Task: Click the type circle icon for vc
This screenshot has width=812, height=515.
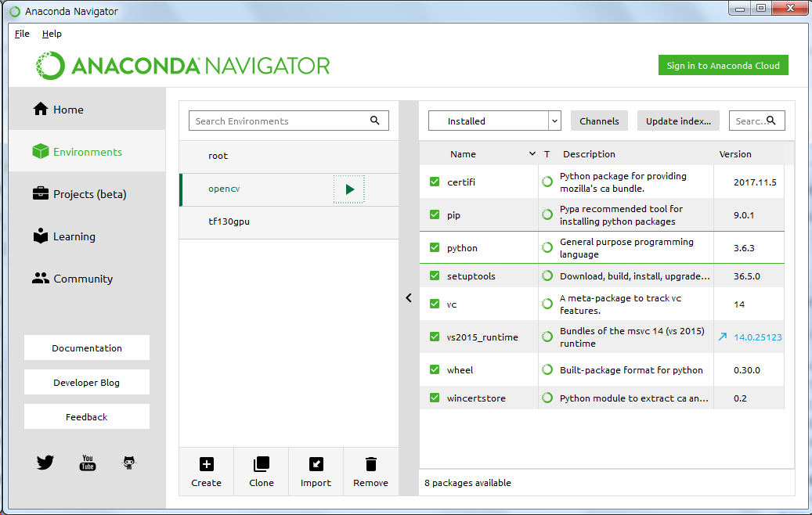Action: click(x=547, y=304)
